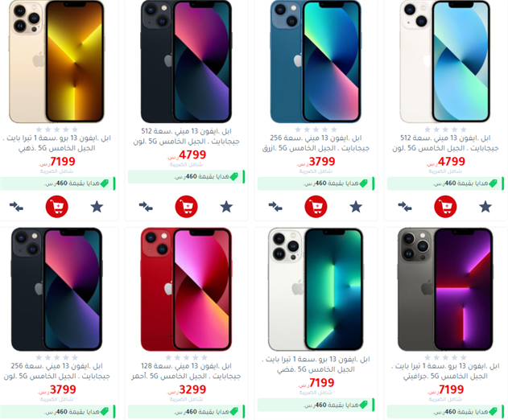Click star rating under blue iPhone 13 mini
The width and height of the screenshot is (508, 420).
pyautogui.click(x=316, y=130)
